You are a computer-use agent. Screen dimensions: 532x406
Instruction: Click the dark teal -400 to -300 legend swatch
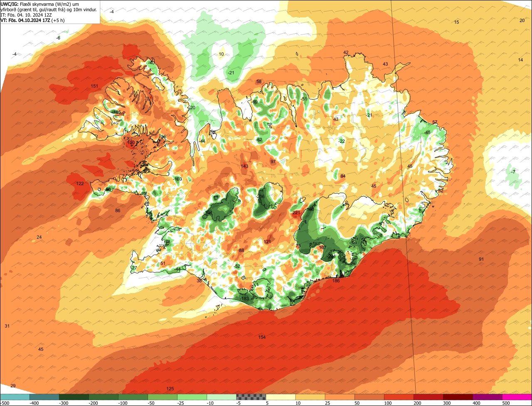(44, 397)
